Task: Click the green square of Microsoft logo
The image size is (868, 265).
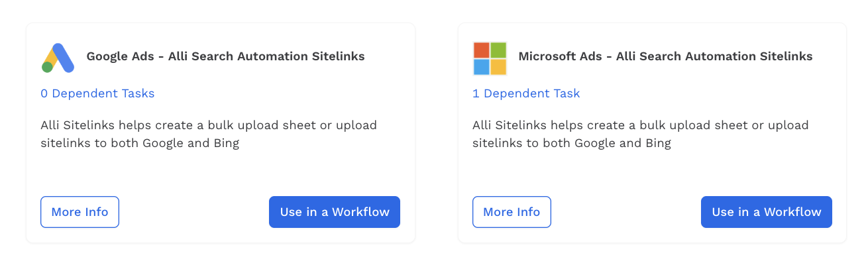Action: click(x=498, y=50)
